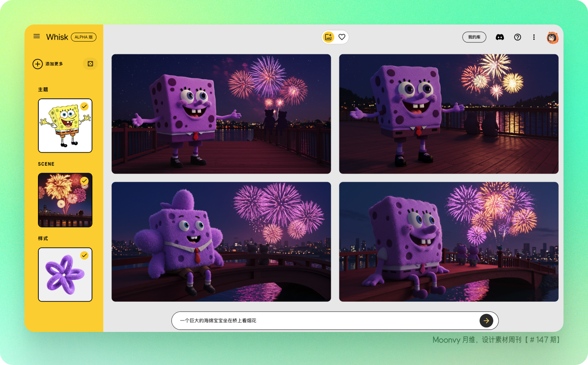Click the Whisk logo text
Image resolution: width=588 pixels, height=365 pixels.
pos(57,37)
